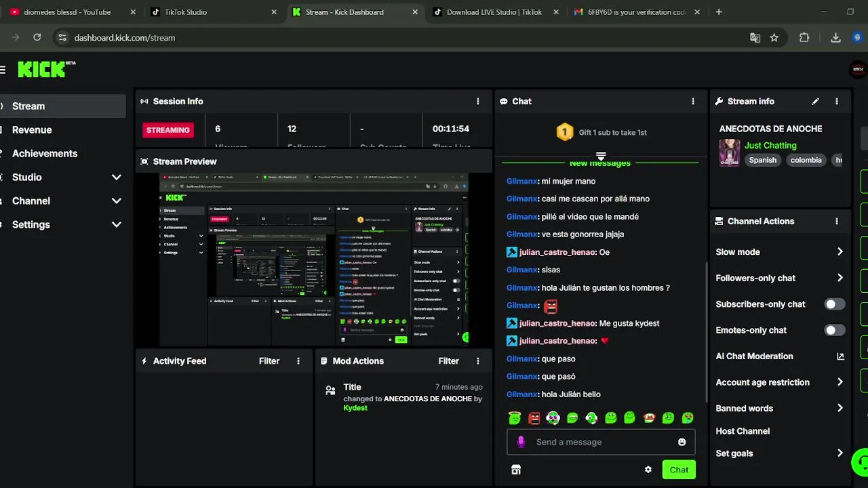Expand the Settings sidebar section
868x488 pixels.
pyautogui.click(x=117, y=225)
